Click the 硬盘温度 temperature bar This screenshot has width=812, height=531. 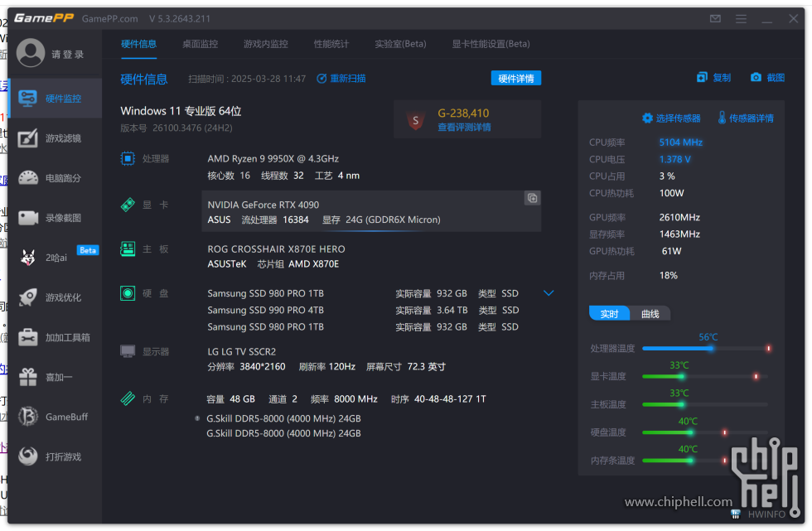click(x=707, y=432)
